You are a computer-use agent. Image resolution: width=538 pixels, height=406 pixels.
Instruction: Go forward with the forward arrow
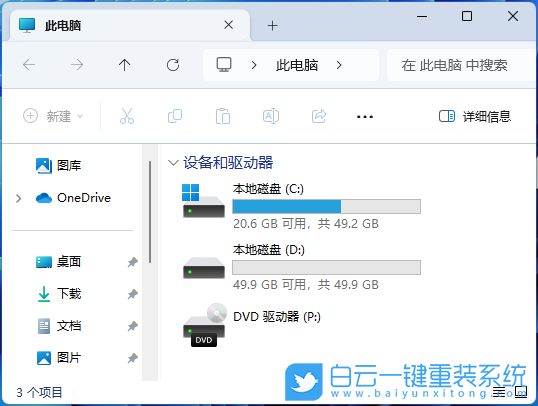[77, 65]
